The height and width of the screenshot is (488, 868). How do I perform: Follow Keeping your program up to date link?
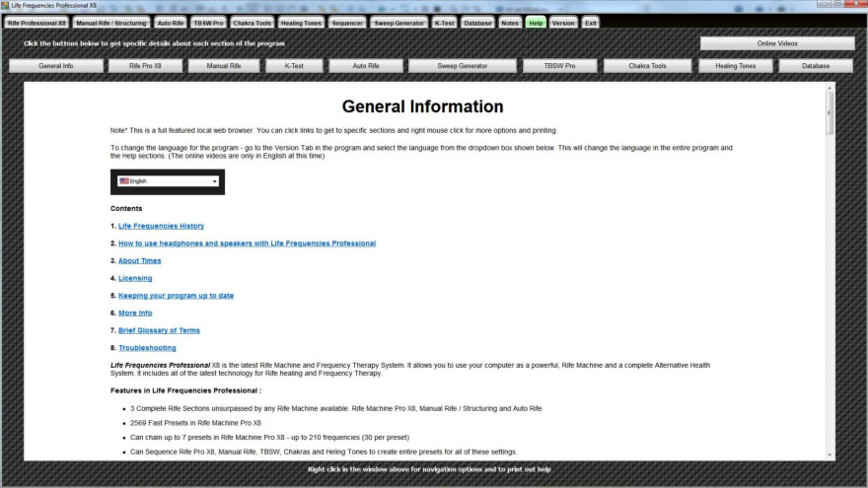[x=176, y=296]
